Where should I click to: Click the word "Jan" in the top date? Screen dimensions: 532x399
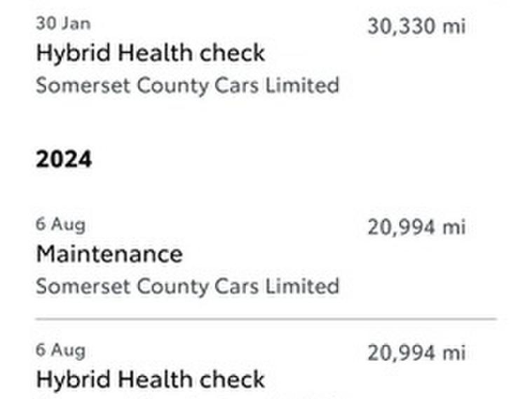[74, 23]
